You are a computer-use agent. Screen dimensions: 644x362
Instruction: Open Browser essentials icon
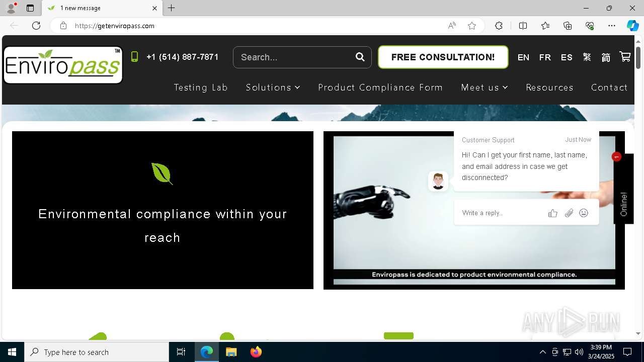590,26
